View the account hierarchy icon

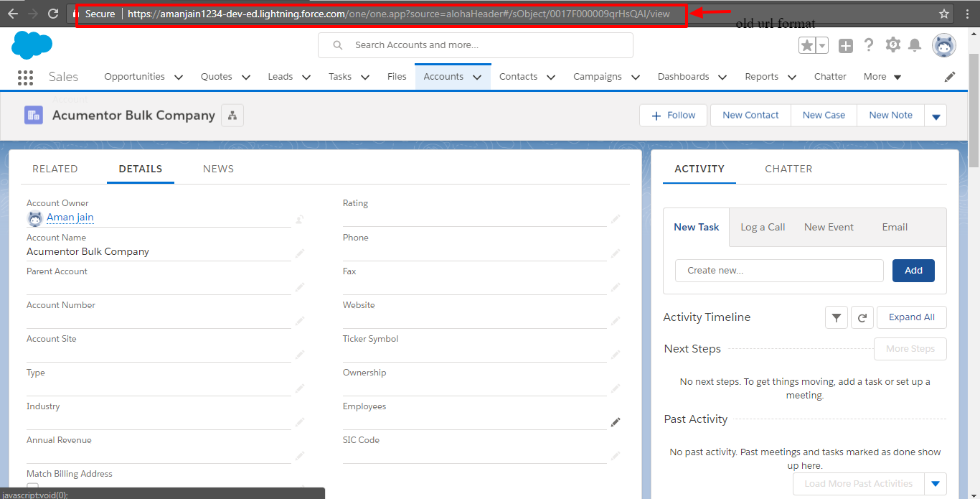click(x=232, y=116)
